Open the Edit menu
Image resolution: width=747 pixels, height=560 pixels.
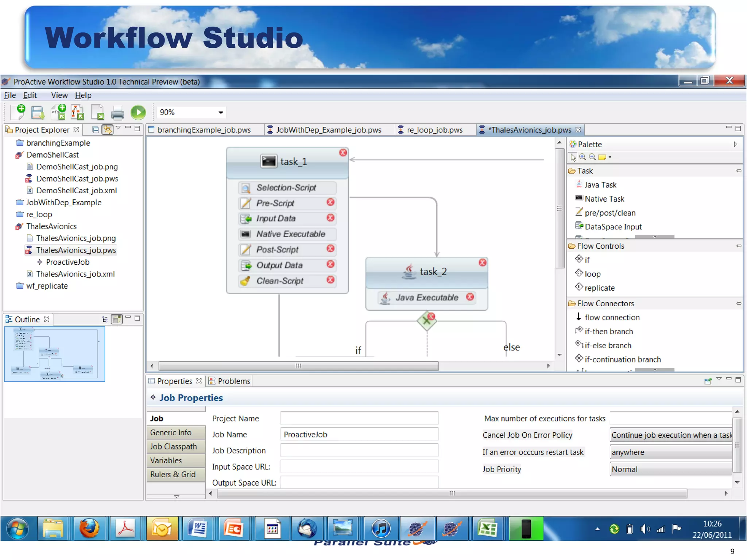pyautogui.click(x=30, y=95)
